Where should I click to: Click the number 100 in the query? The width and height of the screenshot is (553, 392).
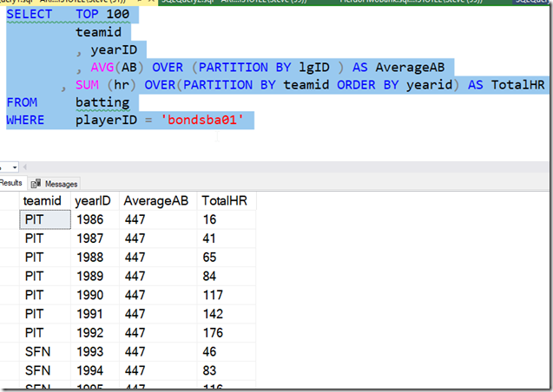(x=118, y=15)
